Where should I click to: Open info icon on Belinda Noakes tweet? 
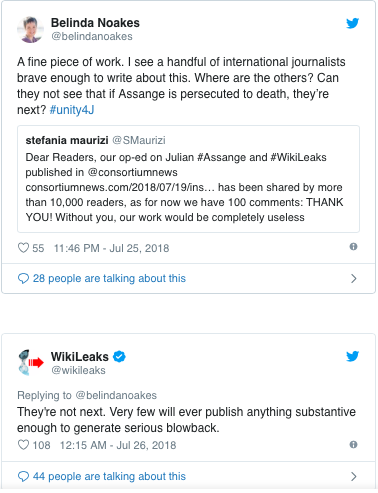pos(353,247)
